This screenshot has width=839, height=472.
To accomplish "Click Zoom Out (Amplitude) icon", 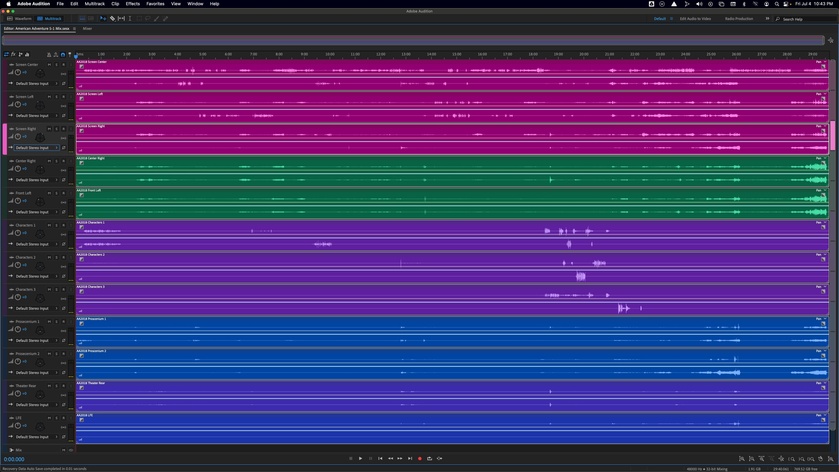I will (x=751, y=459).
